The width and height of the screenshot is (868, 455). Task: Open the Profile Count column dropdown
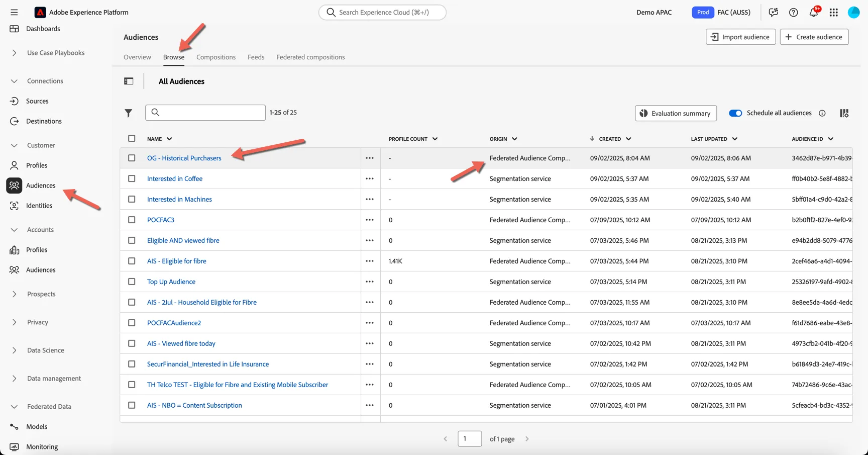(435, 139)
